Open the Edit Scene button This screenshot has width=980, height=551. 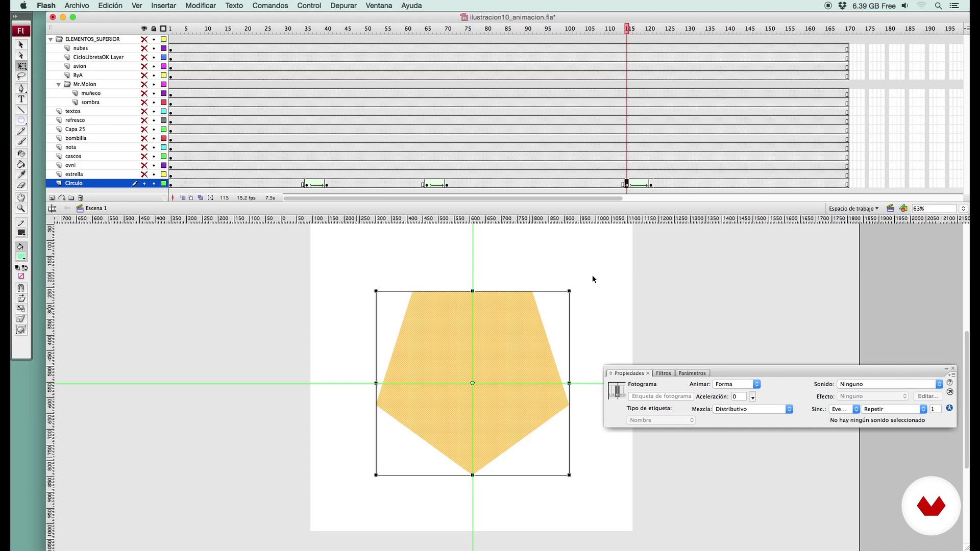click(x=890, y=208)
